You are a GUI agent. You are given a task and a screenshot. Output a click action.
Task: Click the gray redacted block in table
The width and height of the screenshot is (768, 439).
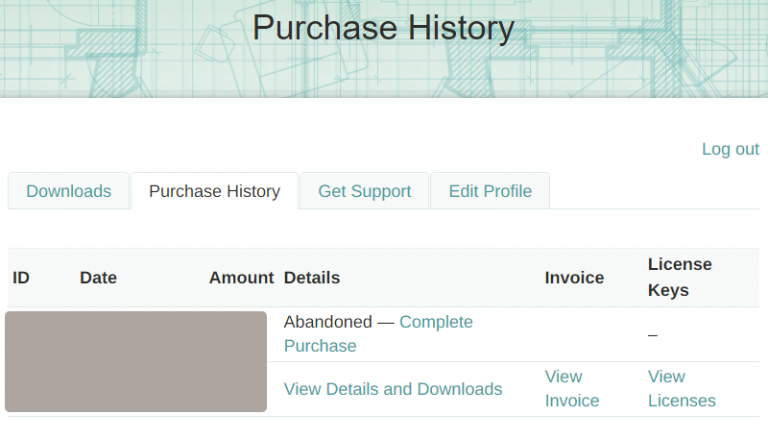coord(136,361)
